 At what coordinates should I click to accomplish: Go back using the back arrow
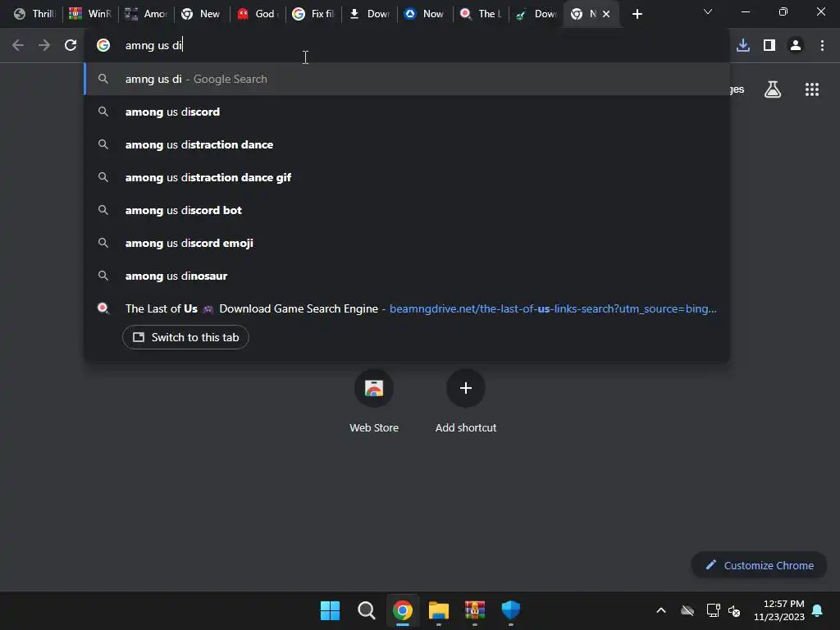click(x=18, y=46)
